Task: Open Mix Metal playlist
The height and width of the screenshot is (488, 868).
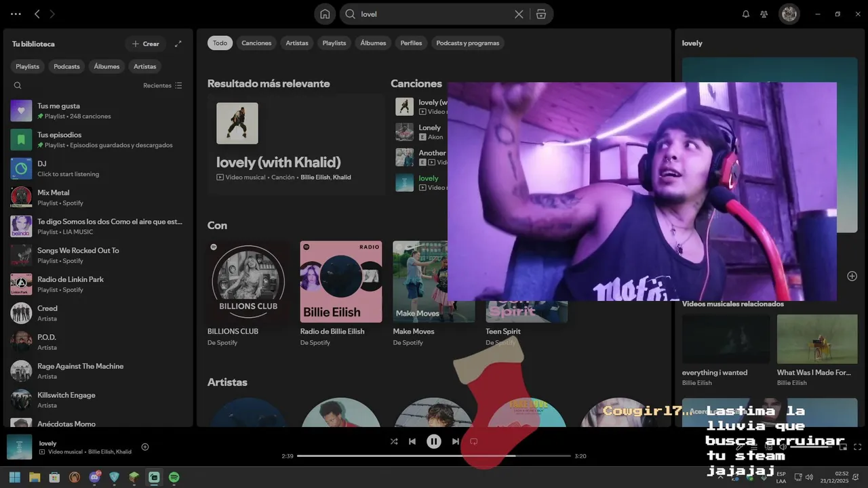Action: (98, 197)
